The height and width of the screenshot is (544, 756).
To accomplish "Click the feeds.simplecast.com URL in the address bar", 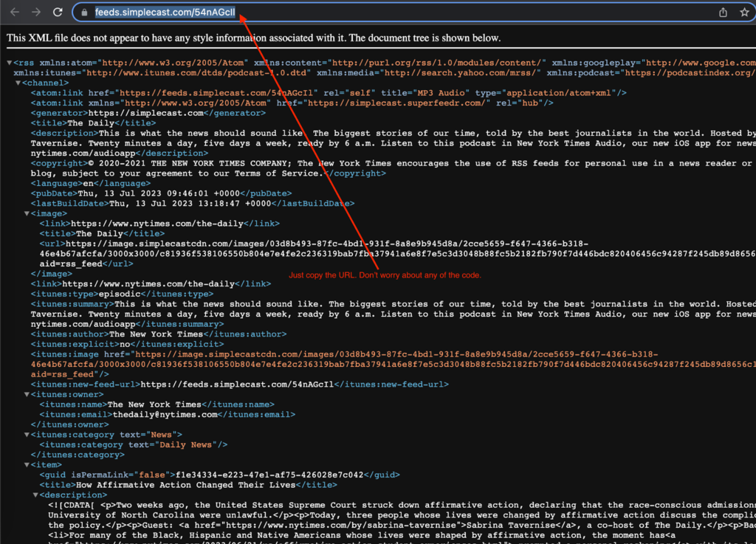I will pyautogui.click(x=165, y=13).
